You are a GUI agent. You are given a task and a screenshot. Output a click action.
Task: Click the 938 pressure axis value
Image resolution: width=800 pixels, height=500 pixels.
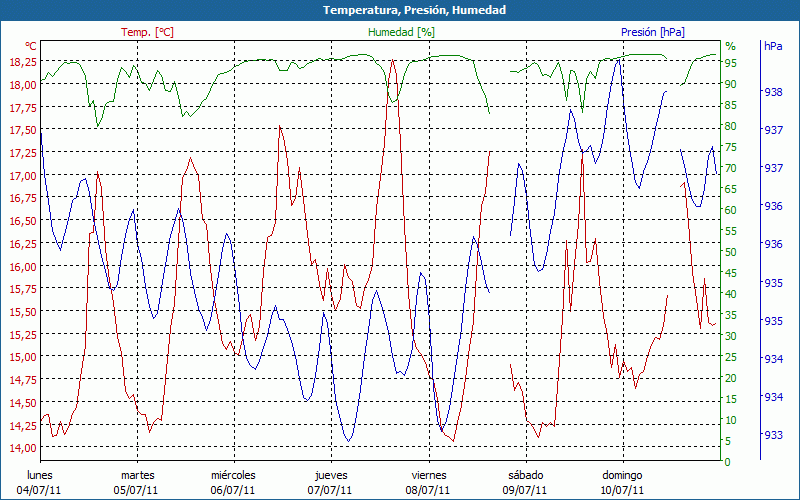(x=773, y=92)
